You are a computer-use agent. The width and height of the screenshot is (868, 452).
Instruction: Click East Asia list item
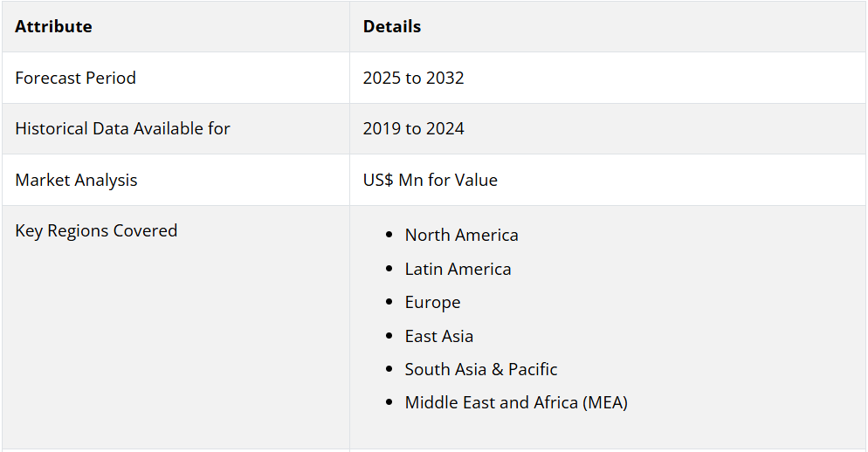(x=439, y=336)
